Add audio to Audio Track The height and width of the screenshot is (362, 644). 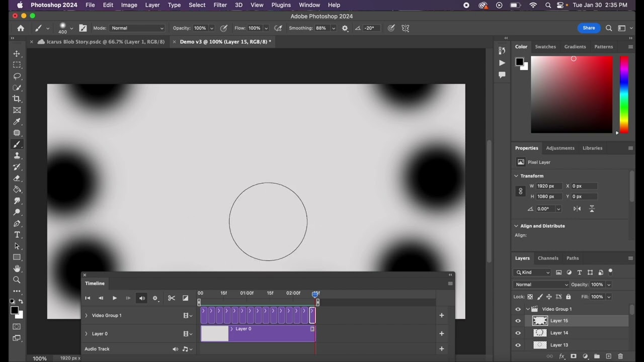pyautogui.click(x=442, y=349)
